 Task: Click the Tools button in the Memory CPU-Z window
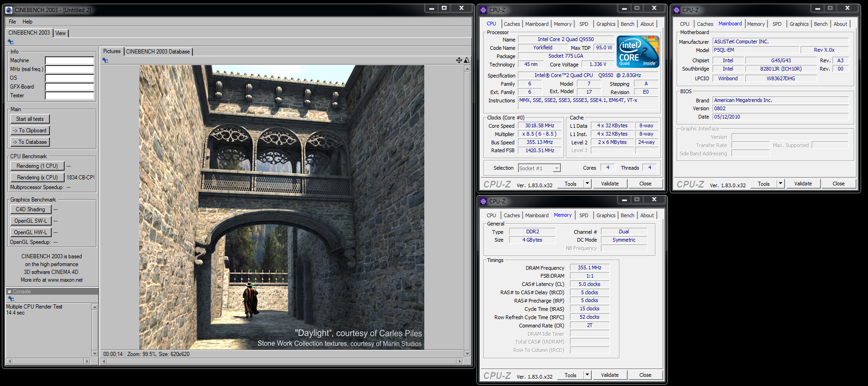(x=571, y=375)
